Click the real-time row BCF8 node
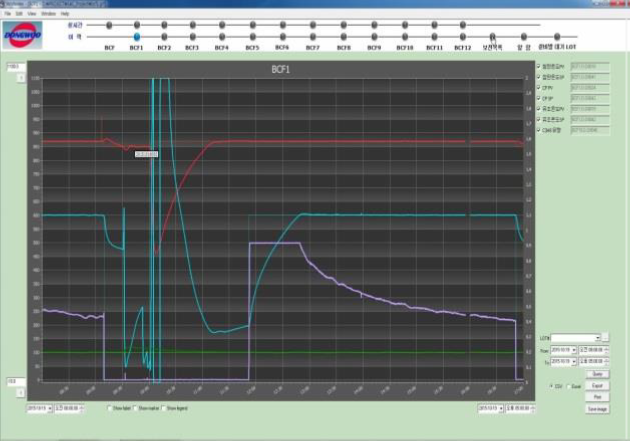Viewport: 630px width, 441px height. (x=344, y=25)
